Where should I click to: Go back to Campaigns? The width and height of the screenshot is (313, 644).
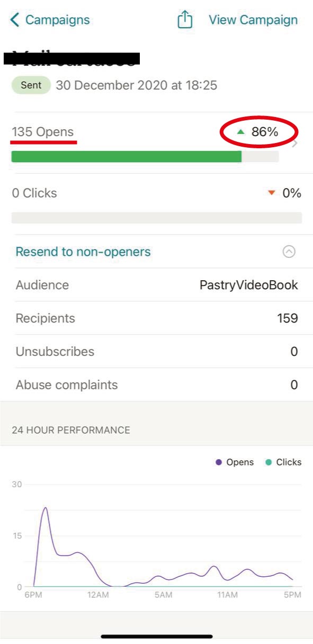click(57, 20)
